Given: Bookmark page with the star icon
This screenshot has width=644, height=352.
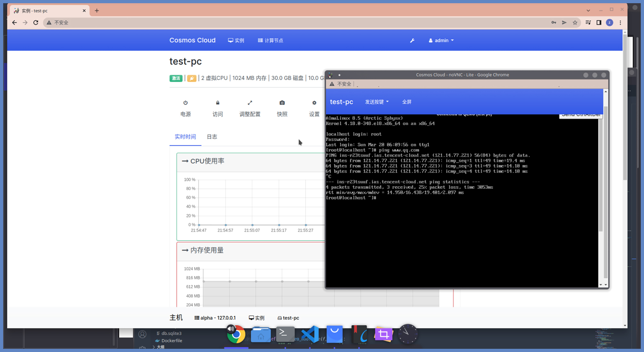Looking at the screenshot, I should coord(575,23).
